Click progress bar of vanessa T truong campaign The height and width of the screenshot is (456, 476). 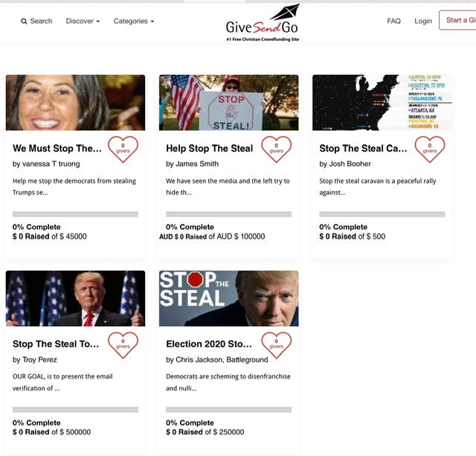75,214
